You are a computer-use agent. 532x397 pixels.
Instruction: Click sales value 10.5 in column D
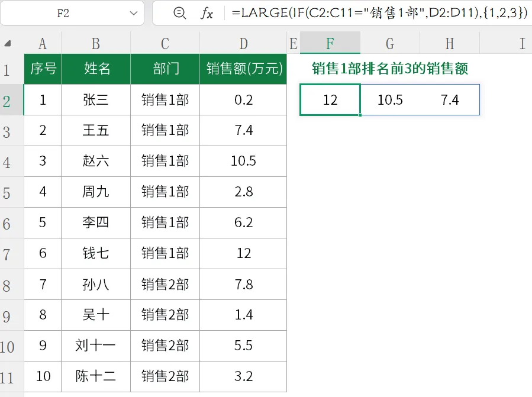[x=243, y=161]
